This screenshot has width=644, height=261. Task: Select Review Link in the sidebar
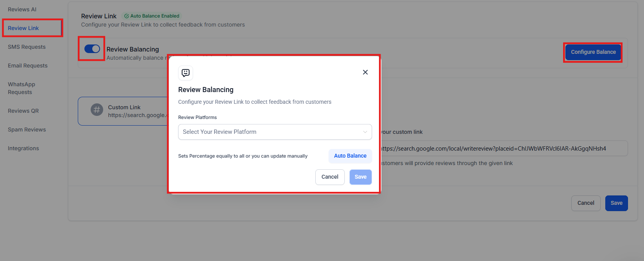23,28
